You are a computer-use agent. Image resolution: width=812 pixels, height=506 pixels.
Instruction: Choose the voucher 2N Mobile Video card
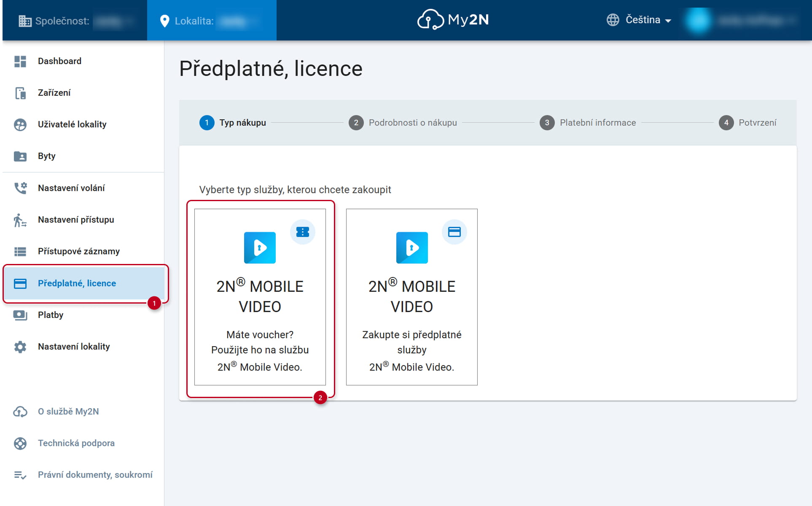point(260,297)
